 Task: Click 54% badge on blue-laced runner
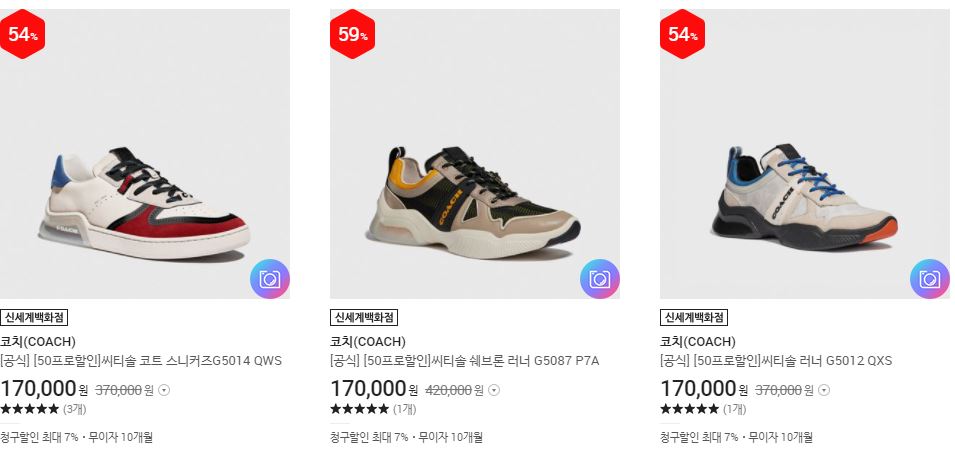click(682, 34)
